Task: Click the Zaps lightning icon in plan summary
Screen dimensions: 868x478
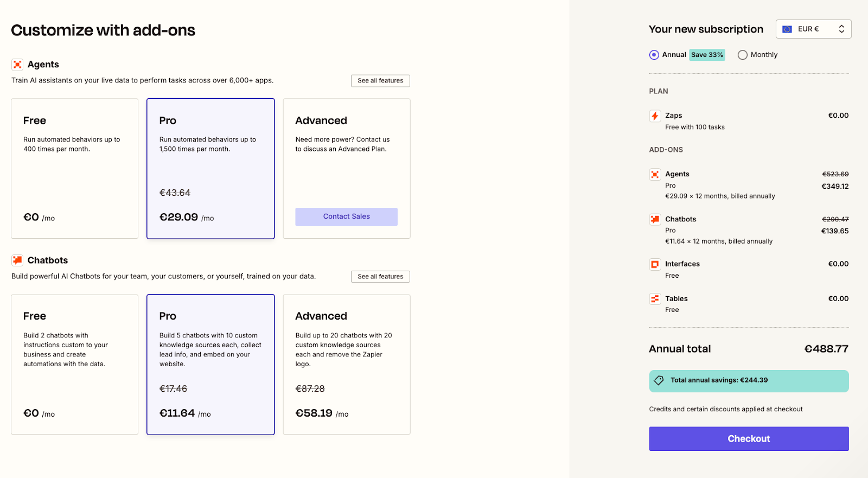Action: pos(655,116)
